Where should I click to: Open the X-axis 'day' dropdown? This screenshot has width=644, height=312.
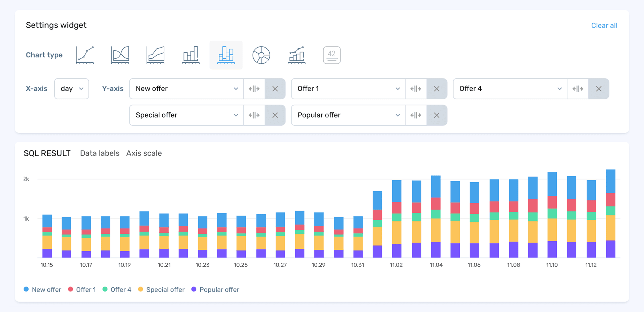[x=71, y=88]
